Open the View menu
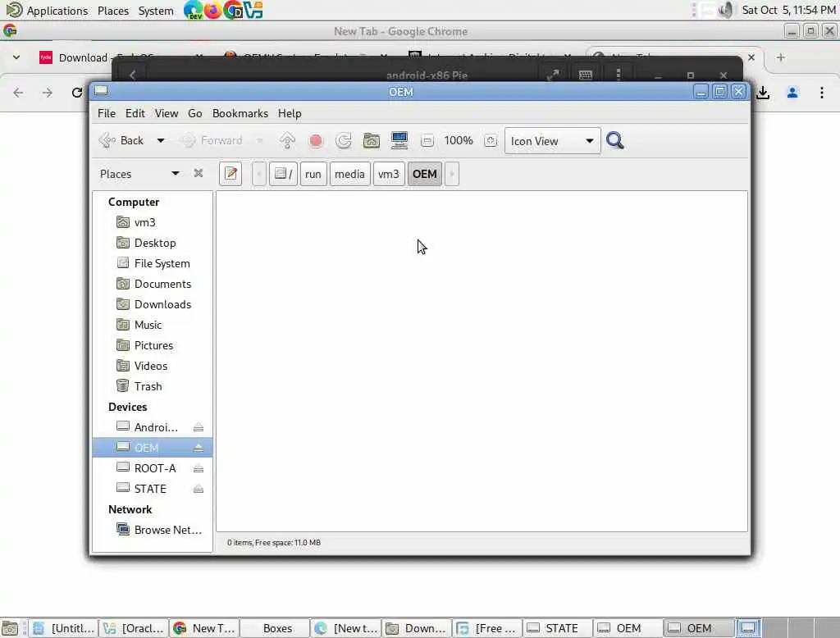 167,113
